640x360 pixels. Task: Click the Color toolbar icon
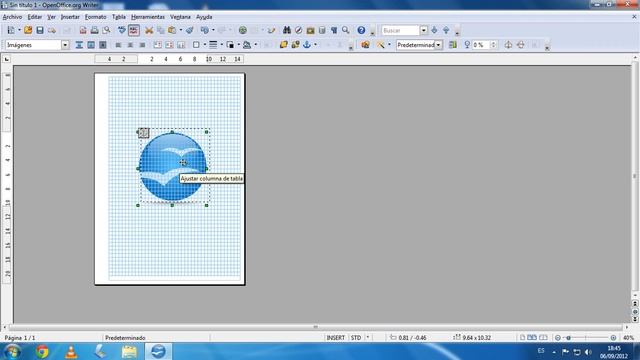[453, 45]
